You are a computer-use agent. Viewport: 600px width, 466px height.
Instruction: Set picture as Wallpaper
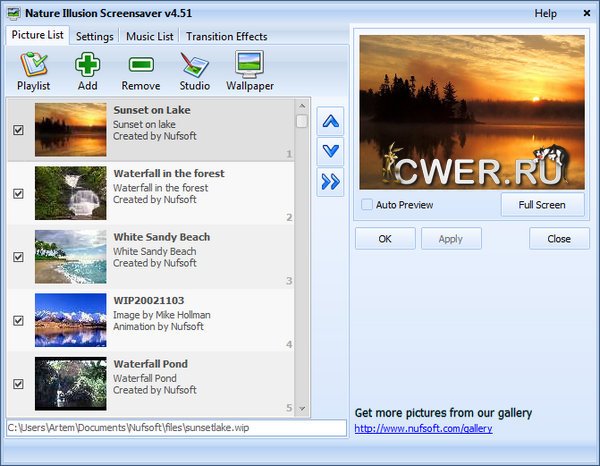coord(249,70)
